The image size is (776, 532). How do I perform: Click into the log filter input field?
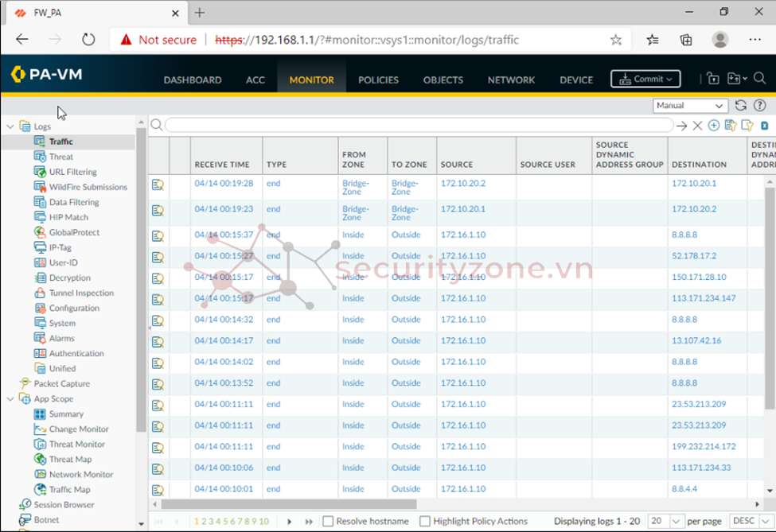click(419, 125)
